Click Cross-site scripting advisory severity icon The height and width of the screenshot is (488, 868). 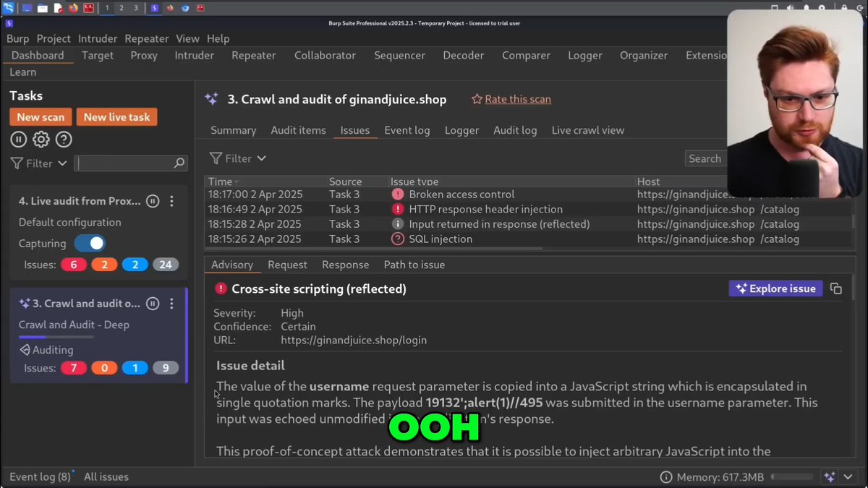[x=221, y=288]
